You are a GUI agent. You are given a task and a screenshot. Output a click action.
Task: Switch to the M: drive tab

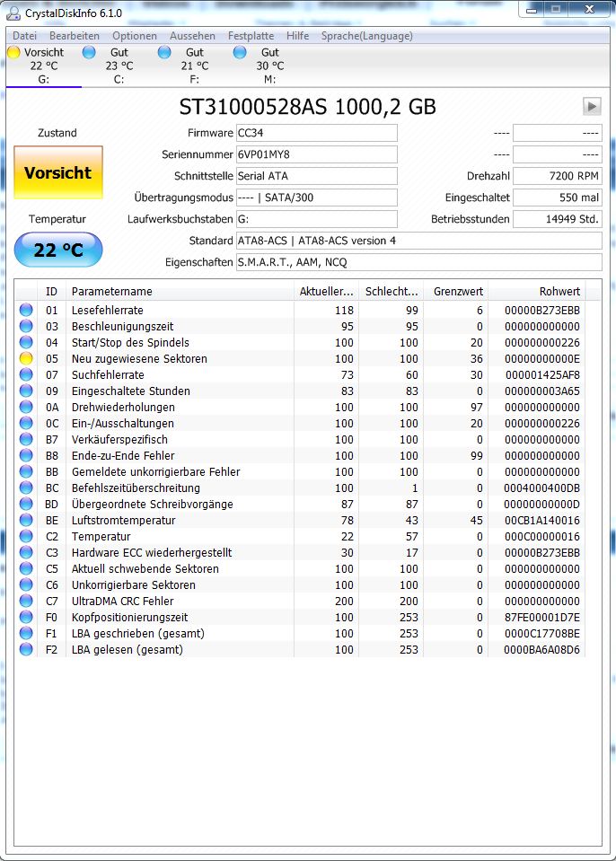click(x=269, y=66)
